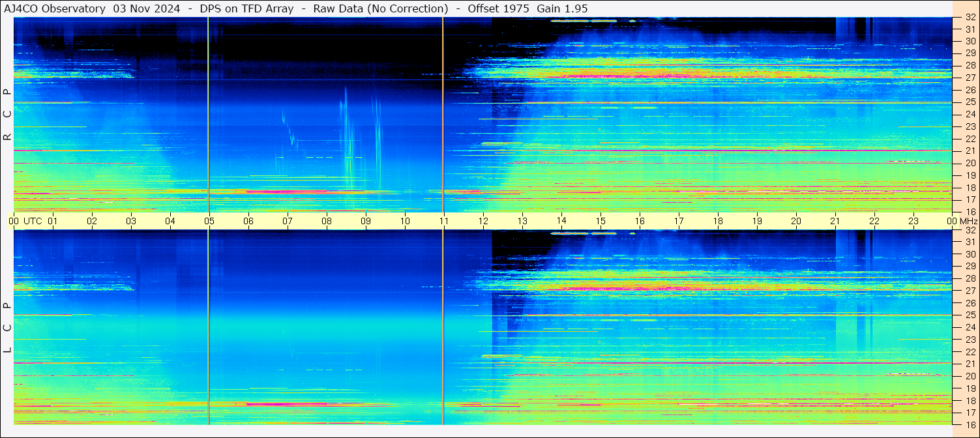Select the 15 hour tick on UTC axis
The width and height of the screenshot is (980, 438).
point(601,221)
